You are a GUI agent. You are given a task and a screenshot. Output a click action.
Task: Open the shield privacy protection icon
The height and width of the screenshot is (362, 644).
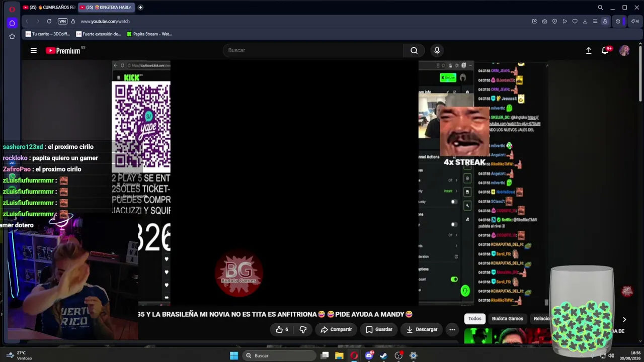point(554,21)
